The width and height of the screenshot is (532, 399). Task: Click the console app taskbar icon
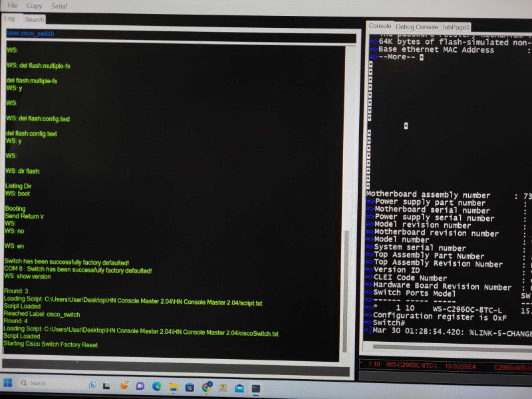(256, 388)
